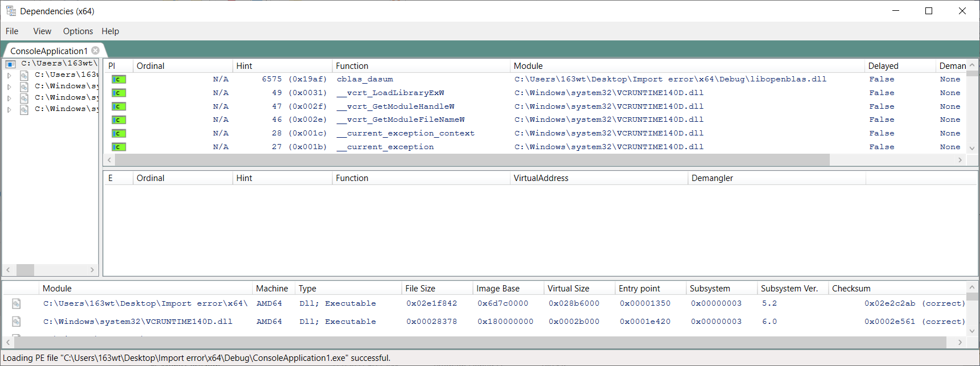980x366 pixels.
Task: Click the imports horizontal scrollbar thumb
Action: pyautogui.click(x=472, y=160)
